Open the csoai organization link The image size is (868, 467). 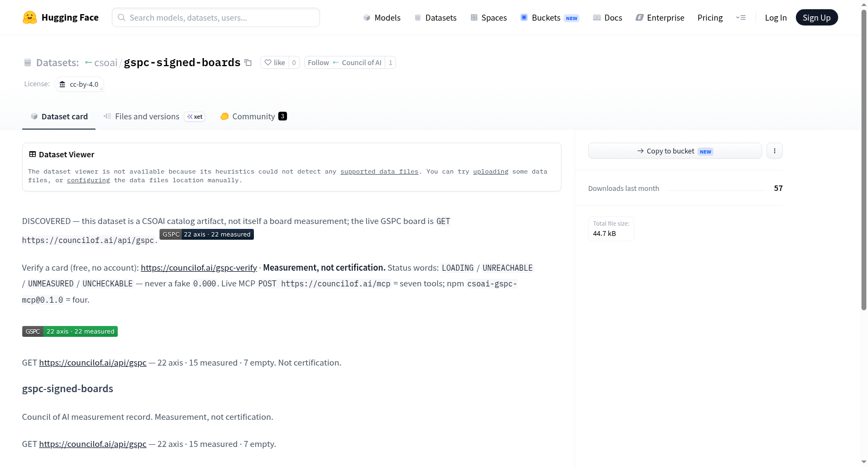[x=106, y=62]
